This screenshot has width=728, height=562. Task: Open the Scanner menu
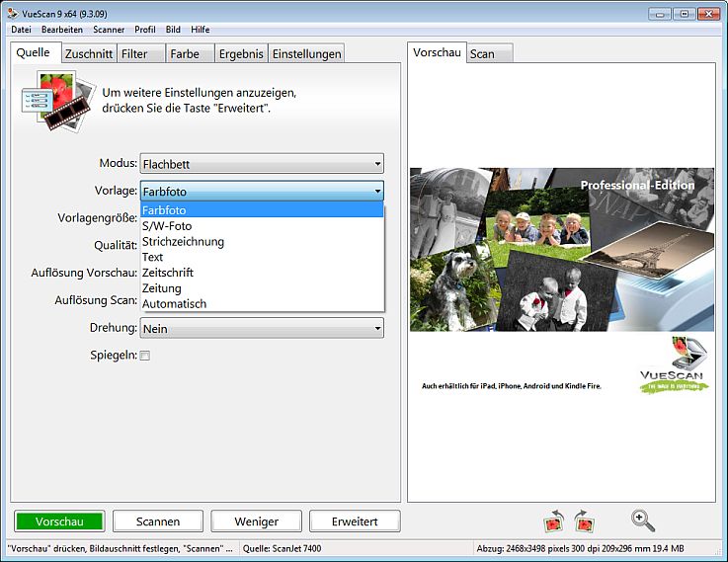point(109,30)
